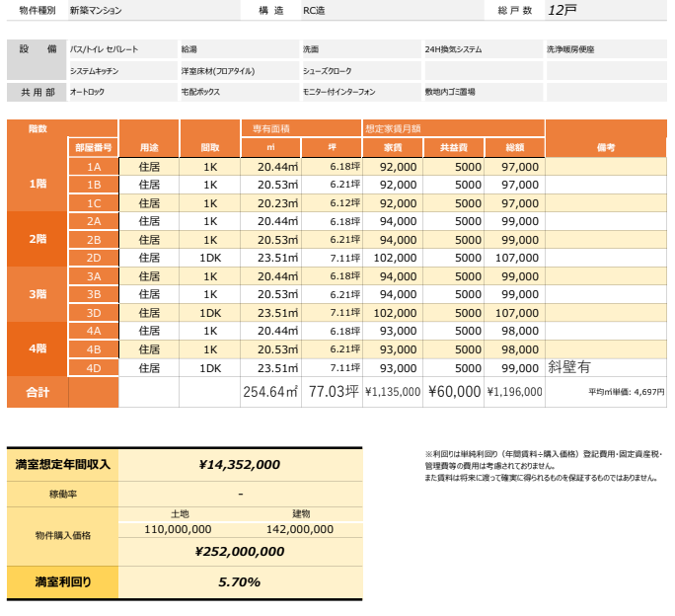
Task: Click 1C area value 20.23㎡
Action: click(270, 203)
